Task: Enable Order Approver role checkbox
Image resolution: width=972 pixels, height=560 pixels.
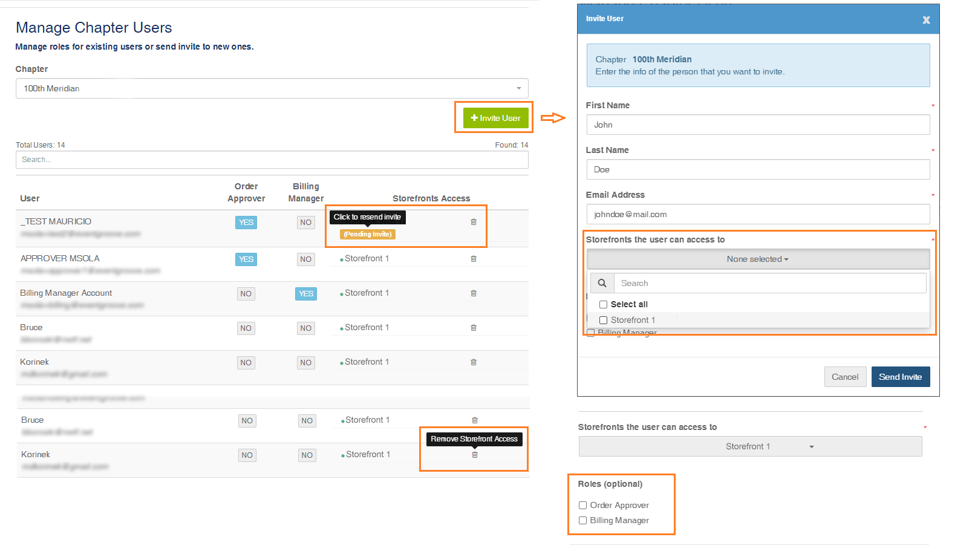Action: pos(582,506)
